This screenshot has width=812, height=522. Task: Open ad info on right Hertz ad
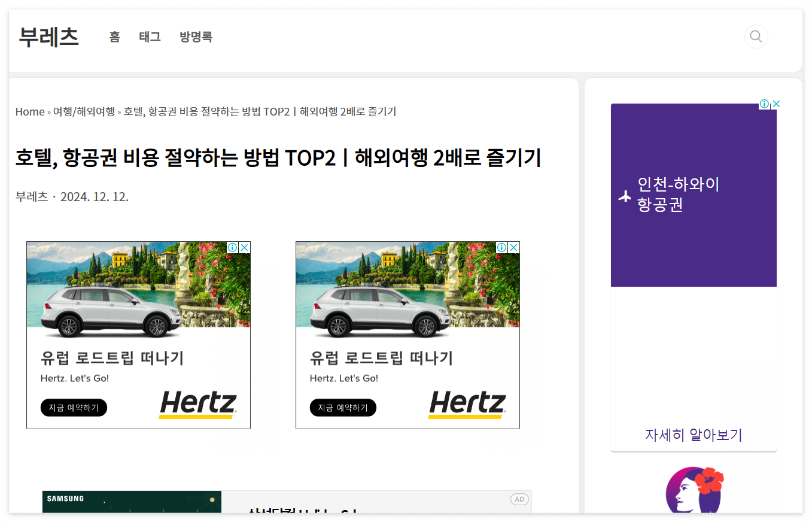502,247
